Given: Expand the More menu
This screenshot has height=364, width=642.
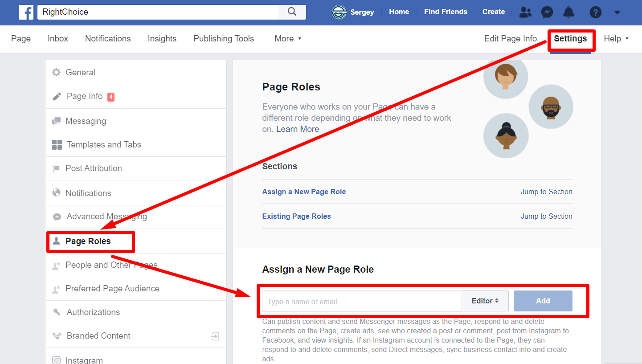Looking at the screenshot, I should tap(288, 39).
